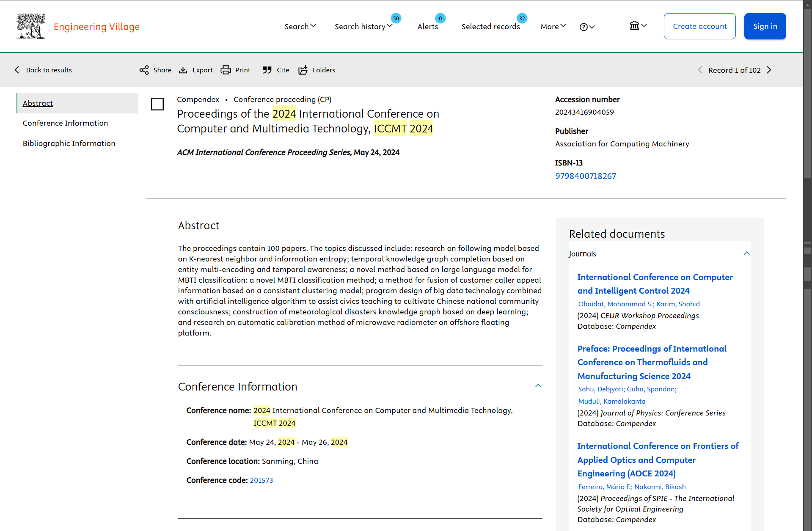
Task: Click the Export toolbar label
Action: click(202, 70)
